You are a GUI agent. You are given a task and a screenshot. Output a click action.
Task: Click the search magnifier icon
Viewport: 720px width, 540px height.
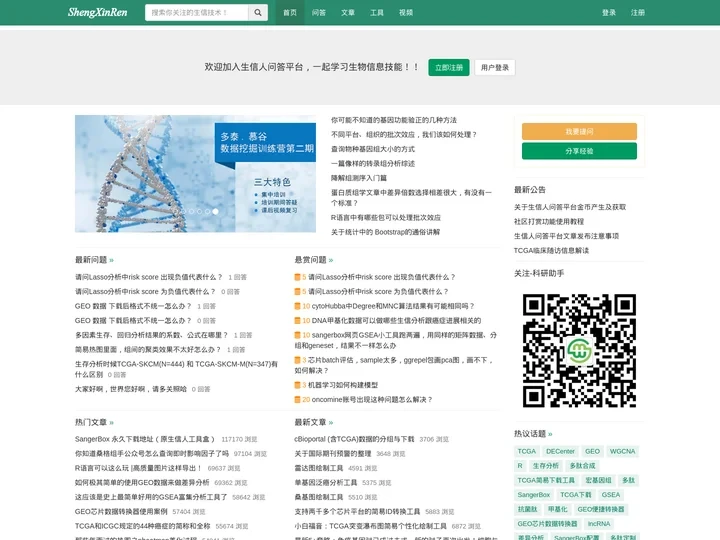[x=258, y=13]
